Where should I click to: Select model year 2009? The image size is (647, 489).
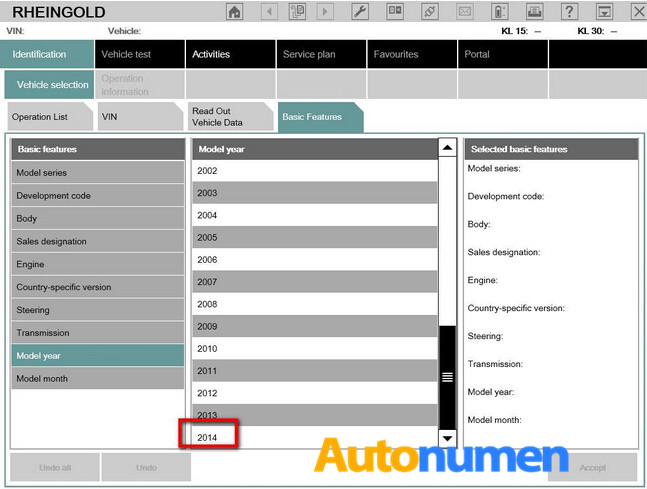(x=315, y=326)
